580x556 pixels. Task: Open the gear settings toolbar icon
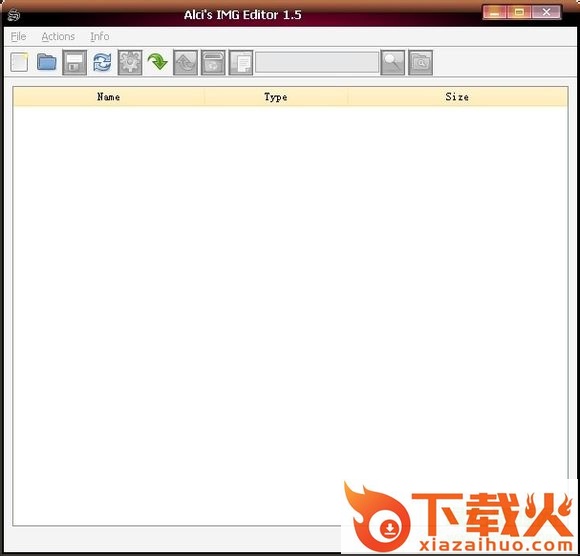pyautogui.click(x=130, y=62)
